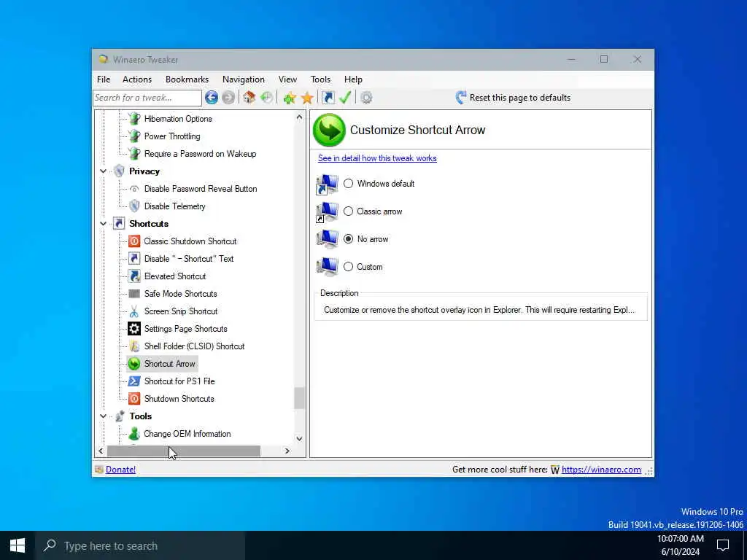747x560 pixels.
Task: Click the refresh icon beside Reset this page
Action: pos(461,98)
